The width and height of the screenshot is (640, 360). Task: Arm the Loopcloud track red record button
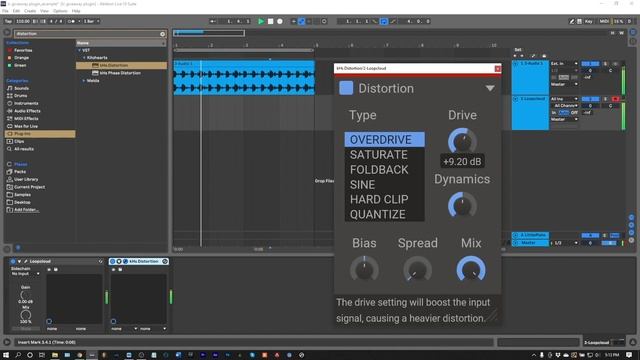615,99
